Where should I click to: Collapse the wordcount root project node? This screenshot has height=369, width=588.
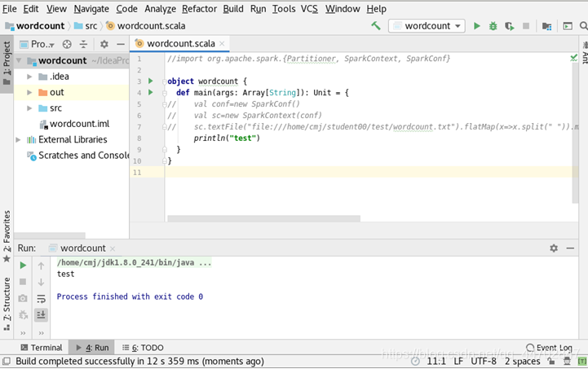(19, 60)
